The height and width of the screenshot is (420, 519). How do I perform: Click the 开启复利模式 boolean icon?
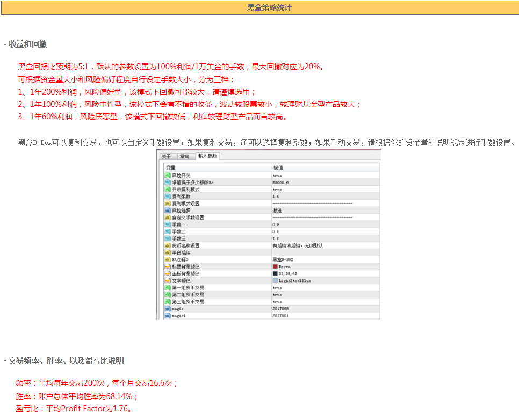click(x=168, y=189)
